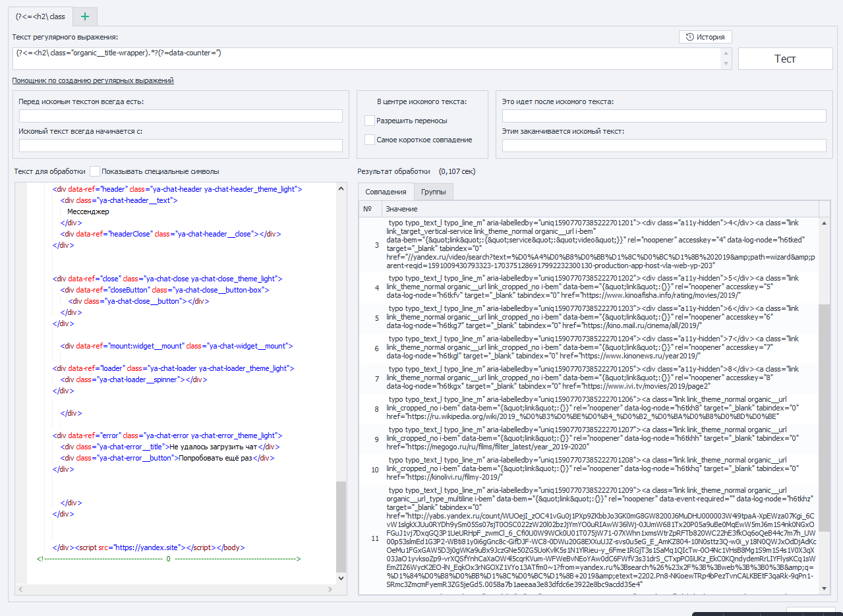Viewport: 843px width, 616px height.
Task: Click the ya-chat-close__button-box source line
Action: [165, 290]
